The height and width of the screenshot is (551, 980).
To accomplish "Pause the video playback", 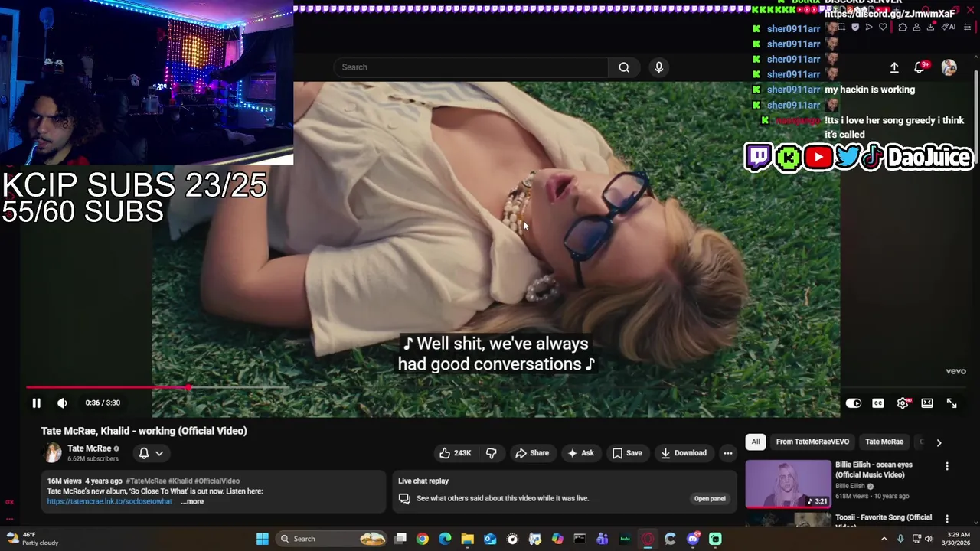I will click(36, 403).
